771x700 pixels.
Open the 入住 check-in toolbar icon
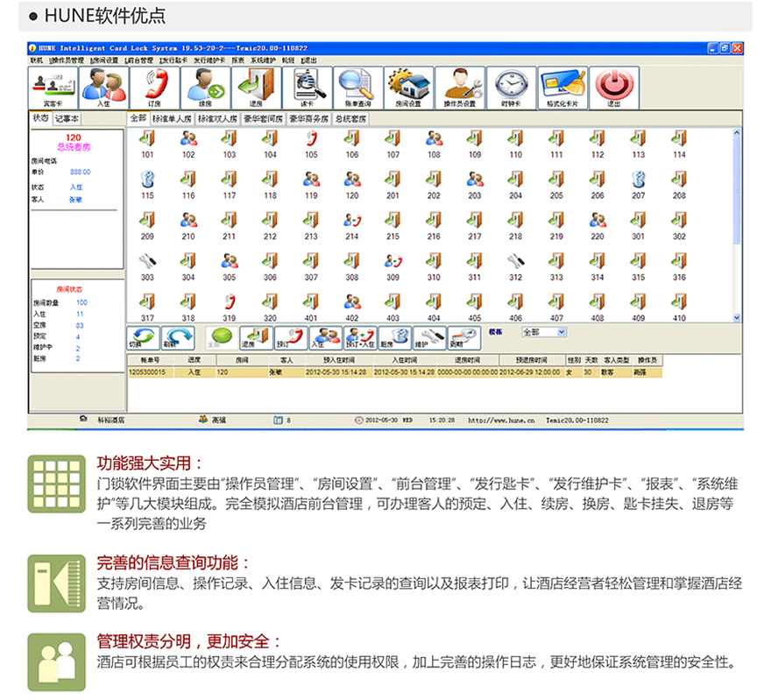[x=103, y=88]
